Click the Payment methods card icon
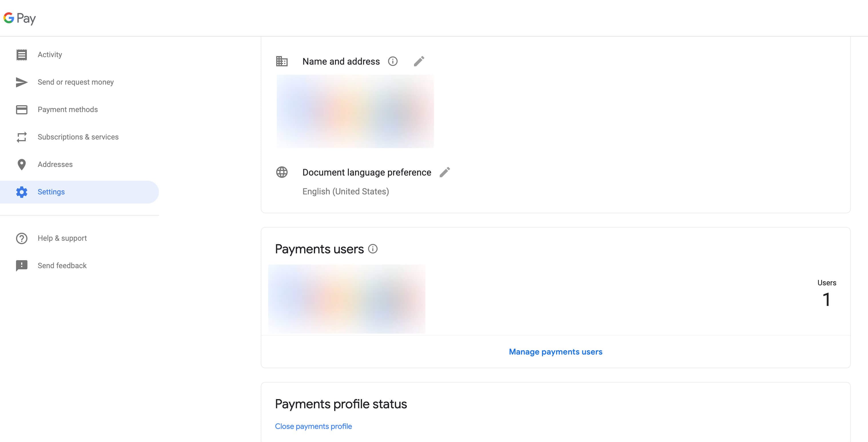Screen dimensions: 868x442 tap(21, 109)
